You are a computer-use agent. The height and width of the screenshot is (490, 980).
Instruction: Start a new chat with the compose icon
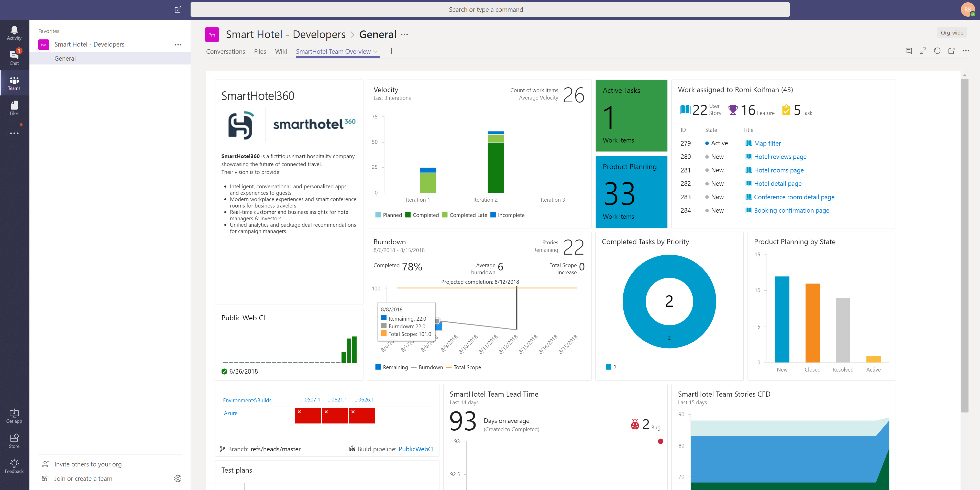pos(177,9)
